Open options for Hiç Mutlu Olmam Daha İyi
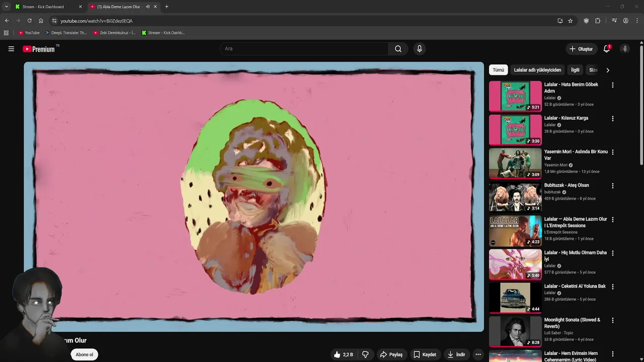 point(612,253)
